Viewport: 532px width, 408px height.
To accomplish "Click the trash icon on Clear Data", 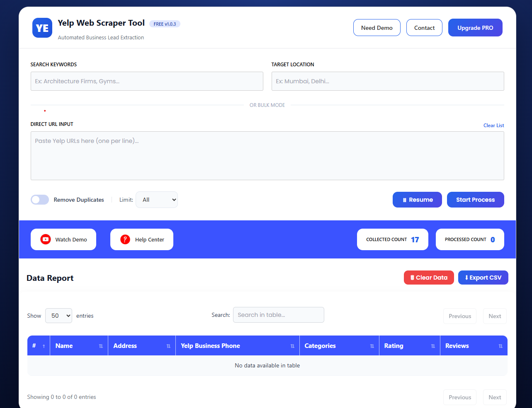I will coord(413,278).
